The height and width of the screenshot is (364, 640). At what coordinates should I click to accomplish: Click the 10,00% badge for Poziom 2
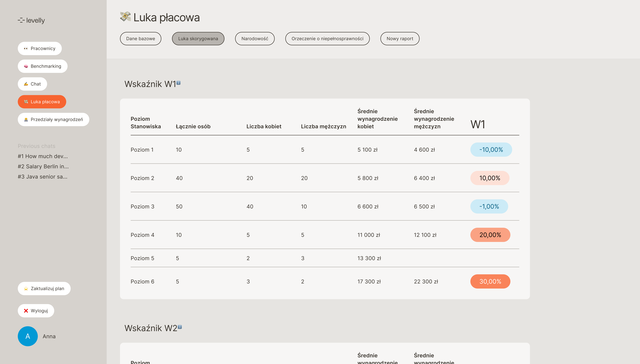click(490, 178)
